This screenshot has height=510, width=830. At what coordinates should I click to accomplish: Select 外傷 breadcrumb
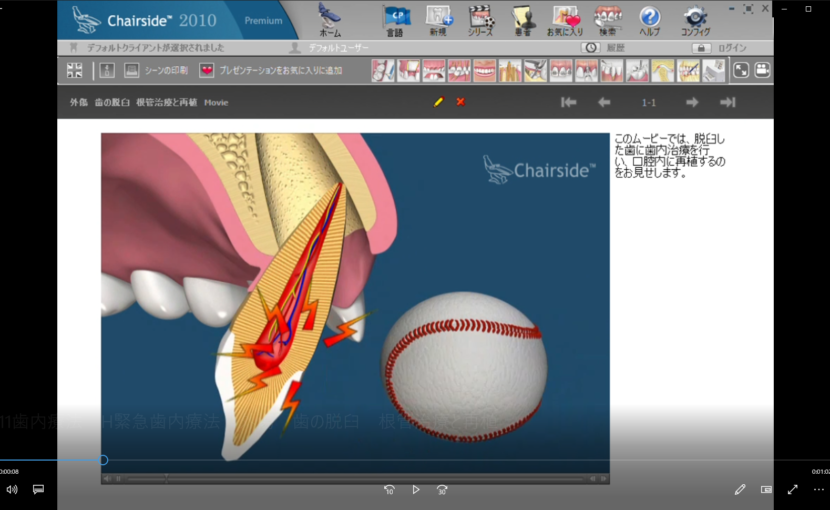tap(79, 102)
